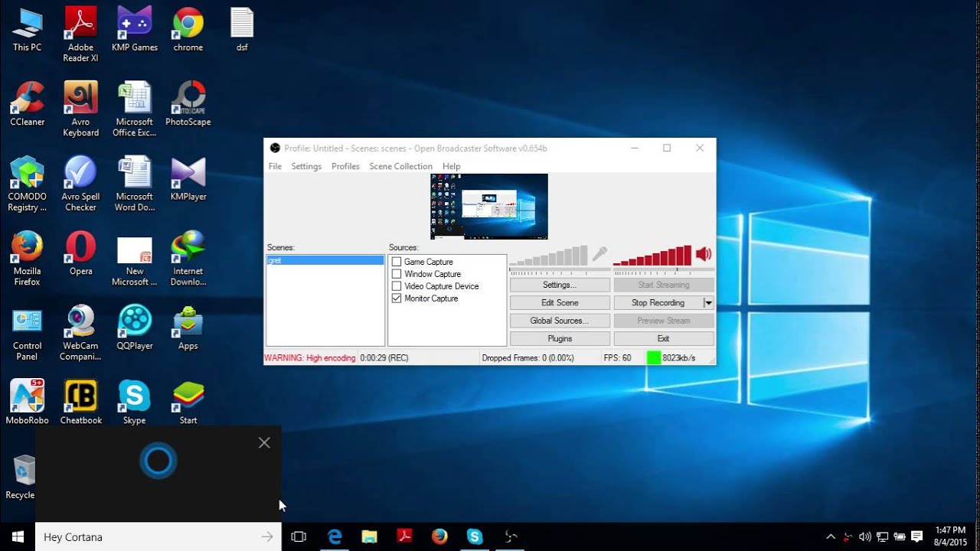Open Adobe Reader XI desktop shortcut
Viewport: 980px width, 551px height.
[80, 34]
